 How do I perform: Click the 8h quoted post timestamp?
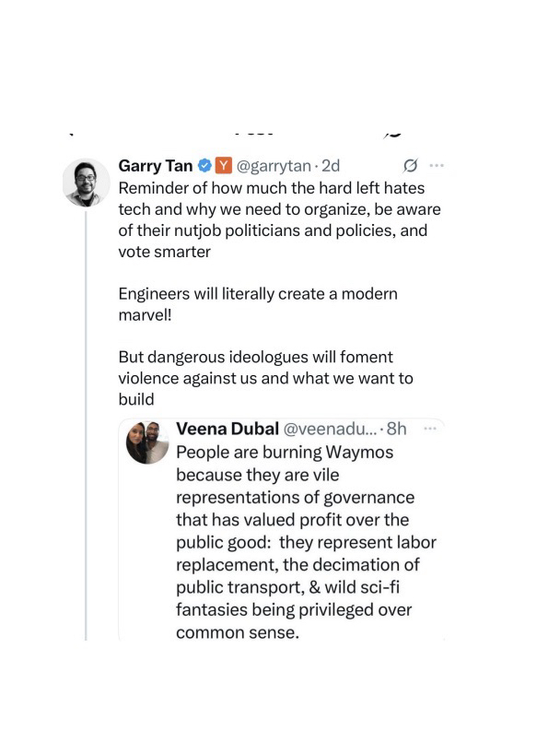pyautogui.click(x=397, y=430)
